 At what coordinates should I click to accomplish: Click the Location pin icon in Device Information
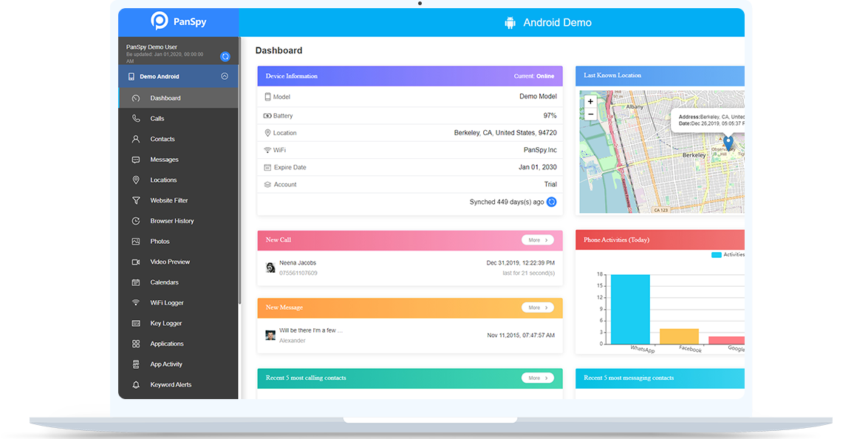(268, 133)
